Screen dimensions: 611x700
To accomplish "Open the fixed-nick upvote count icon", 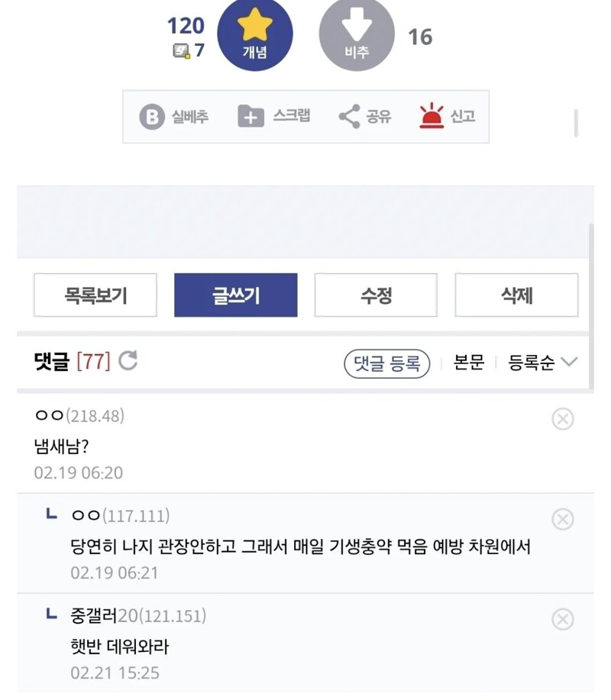I will [181, 52].
